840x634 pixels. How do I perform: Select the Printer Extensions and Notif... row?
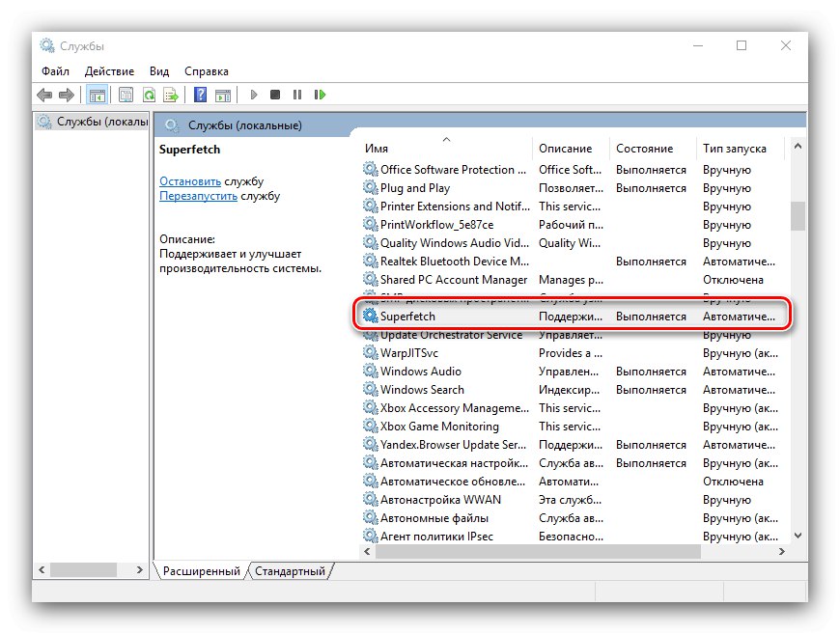point(574,206)
